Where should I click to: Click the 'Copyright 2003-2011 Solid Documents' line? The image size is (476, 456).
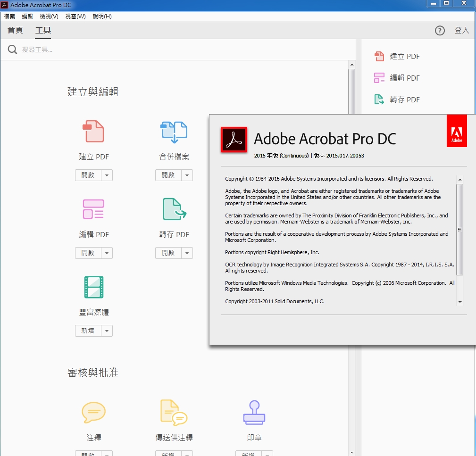[275, 301]
